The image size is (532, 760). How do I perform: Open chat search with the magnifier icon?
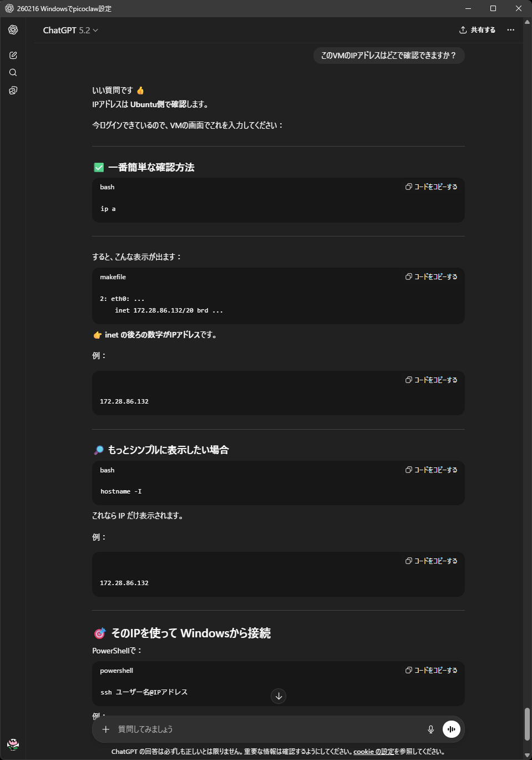13,73
